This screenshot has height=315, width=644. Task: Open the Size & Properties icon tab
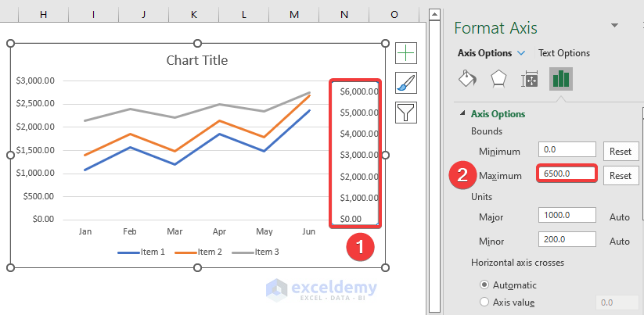click(530, 79)
